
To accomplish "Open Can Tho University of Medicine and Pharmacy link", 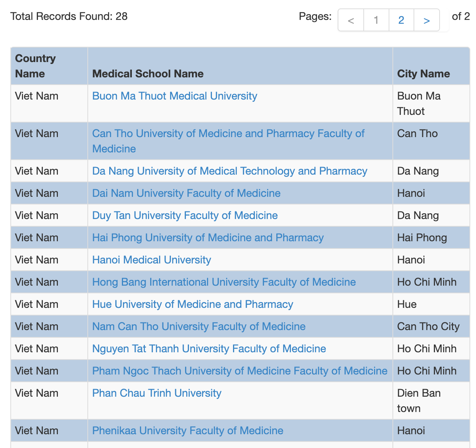I will point(228,141).
